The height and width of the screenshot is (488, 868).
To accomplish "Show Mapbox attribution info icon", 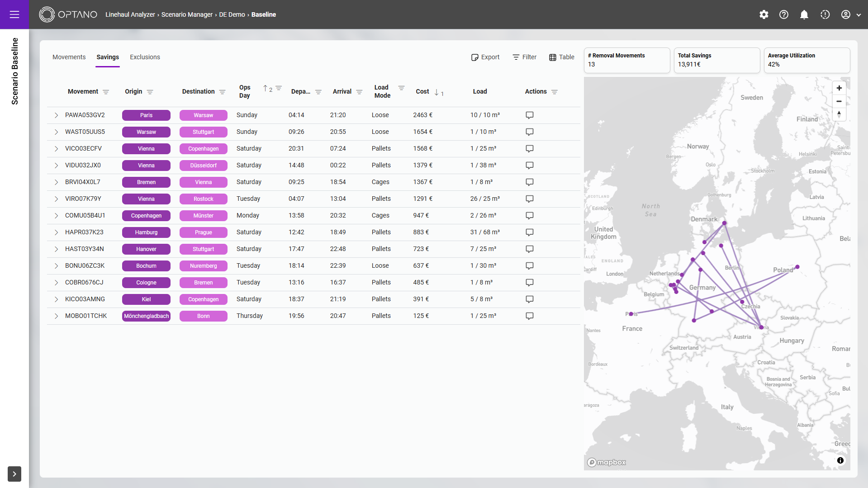I will (840, 460).
